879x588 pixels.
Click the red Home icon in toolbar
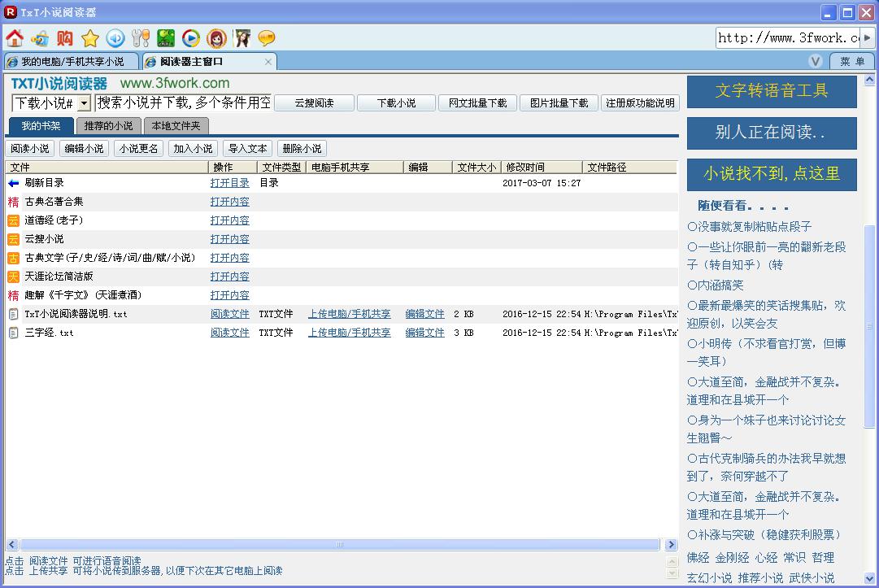point(14,38)
